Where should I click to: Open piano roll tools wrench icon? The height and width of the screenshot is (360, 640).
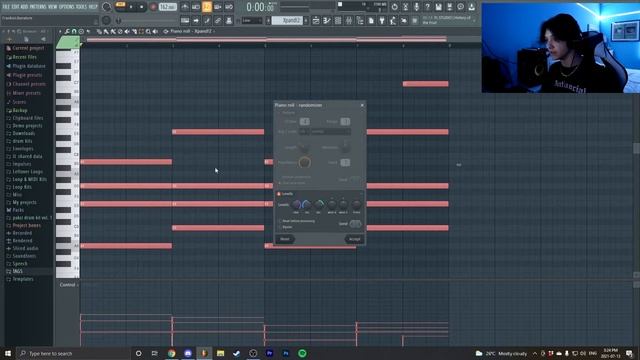point(67,31)
